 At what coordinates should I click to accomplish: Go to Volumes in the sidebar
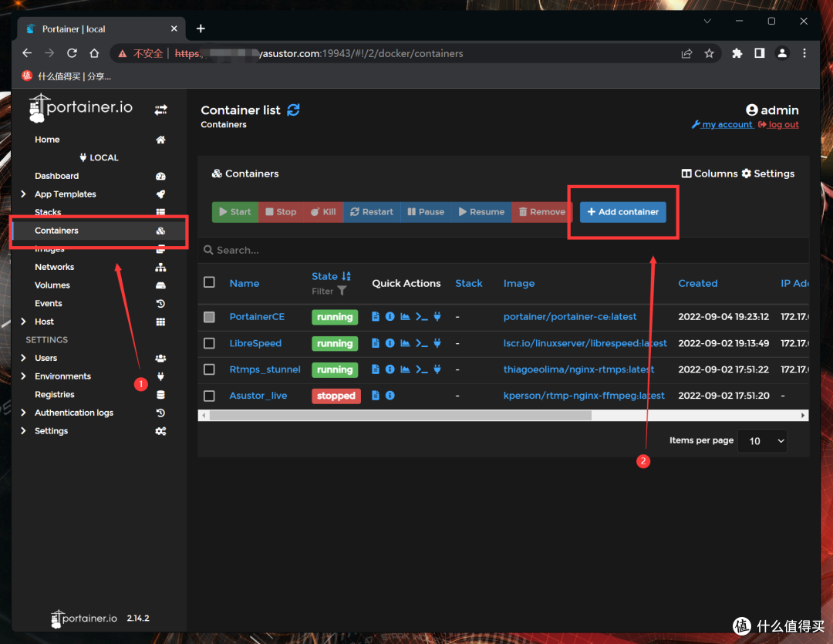click(x=52, y=285)
